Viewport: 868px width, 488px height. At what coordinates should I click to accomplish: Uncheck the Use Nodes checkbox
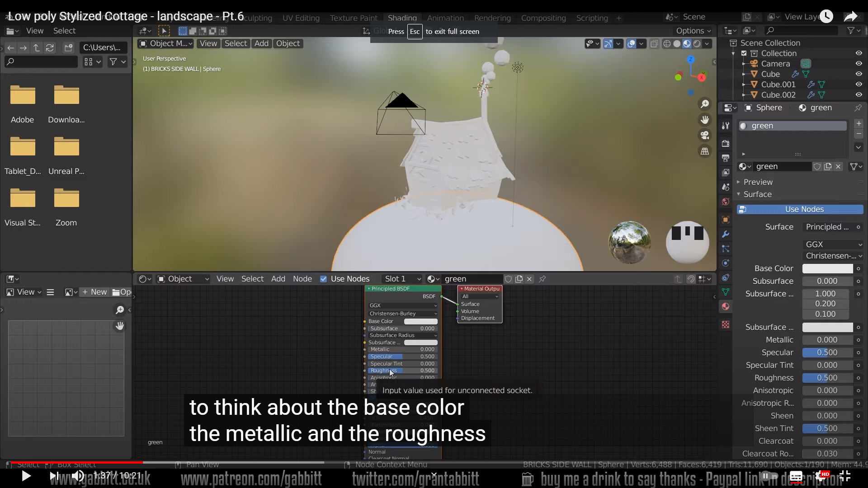pyautogui.click(x=323, y=279)
